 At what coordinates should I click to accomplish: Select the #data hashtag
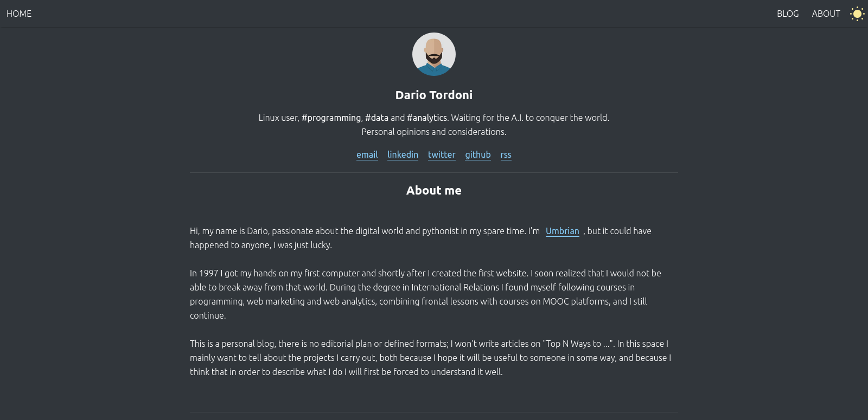pyautogui.click(x=376, y=118)
